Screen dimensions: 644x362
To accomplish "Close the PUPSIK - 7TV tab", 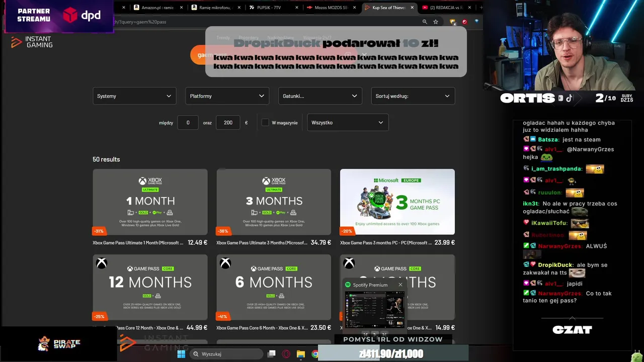I will point(297,8).
